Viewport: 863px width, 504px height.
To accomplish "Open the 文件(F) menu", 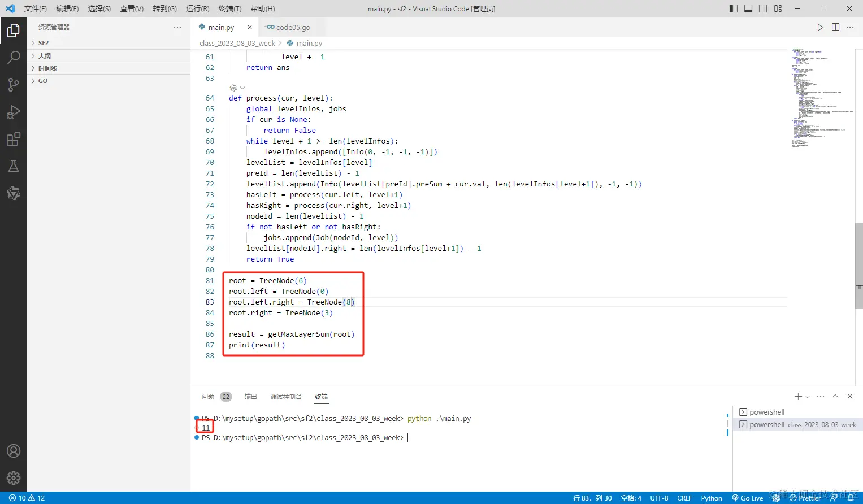I will pyautogui.click(x=36, y=8).
